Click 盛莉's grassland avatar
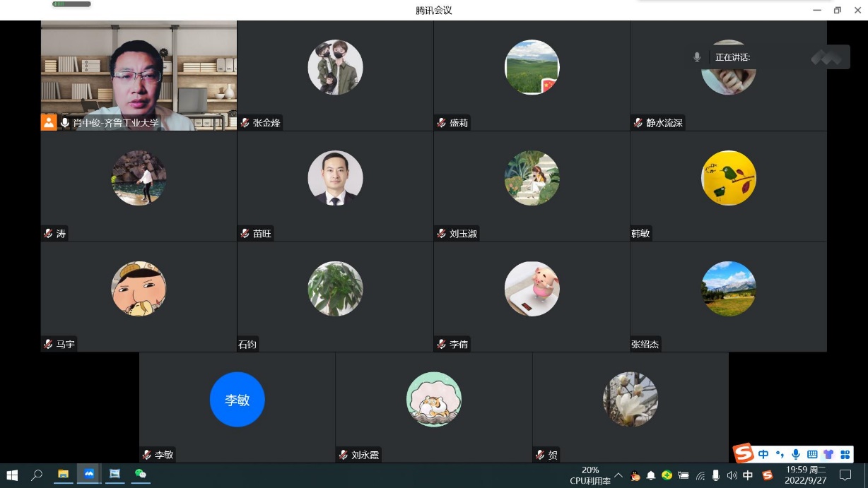The width and height of the screenshot is (868, 488). (x=532, y=67)
